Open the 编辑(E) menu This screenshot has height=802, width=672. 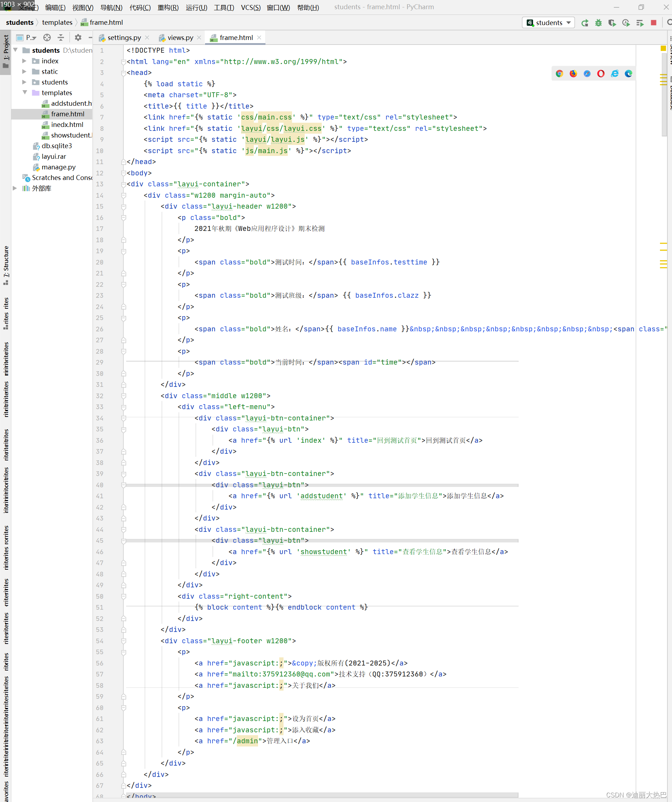[55, 8]
